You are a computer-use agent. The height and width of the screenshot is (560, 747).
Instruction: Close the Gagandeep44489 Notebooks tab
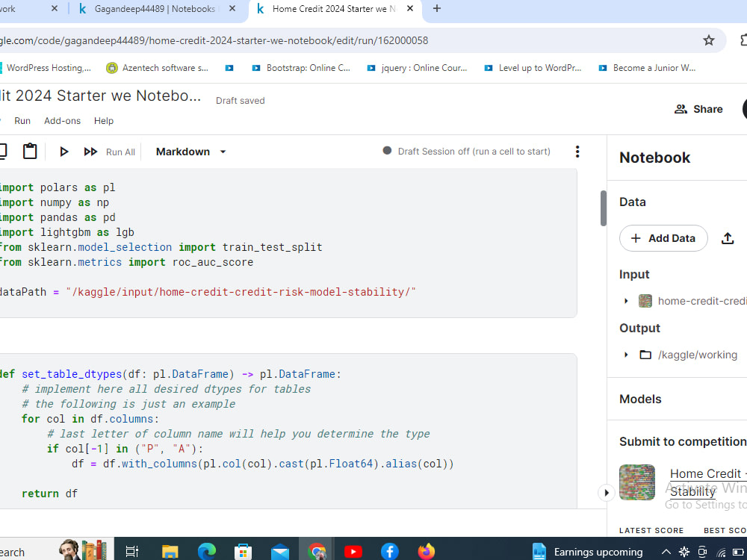pos(232,8)
